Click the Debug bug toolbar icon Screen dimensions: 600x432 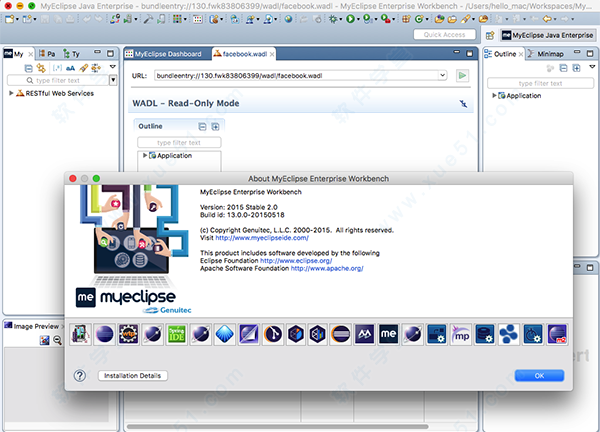pos(333,19)
